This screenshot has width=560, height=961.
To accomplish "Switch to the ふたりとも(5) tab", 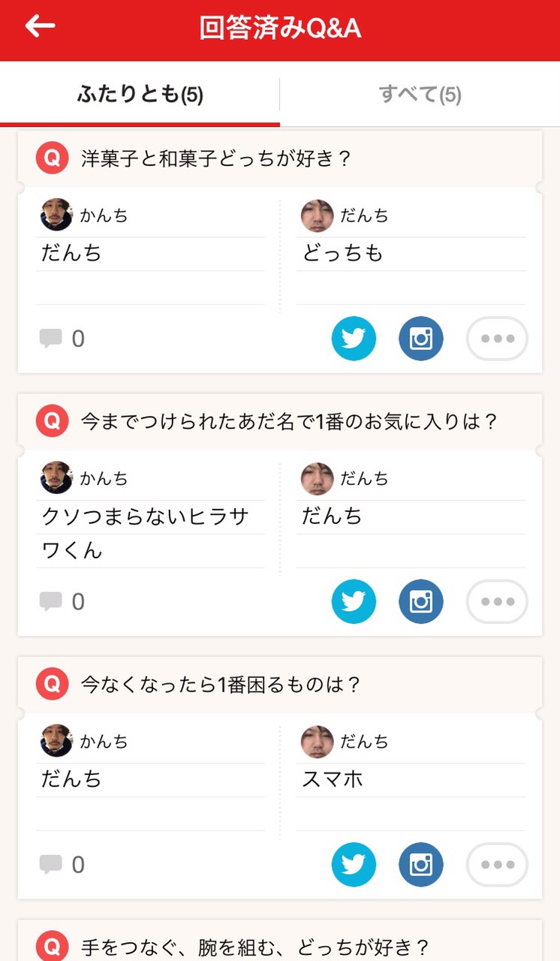I will (140, 95).
